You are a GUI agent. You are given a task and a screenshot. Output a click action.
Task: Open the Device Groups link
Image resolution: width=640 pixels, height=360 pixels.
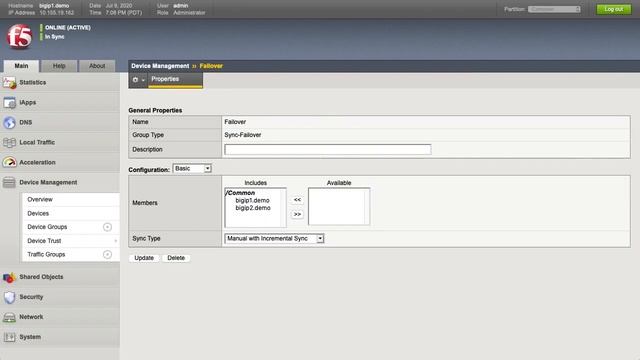click(x=47, y=227)
